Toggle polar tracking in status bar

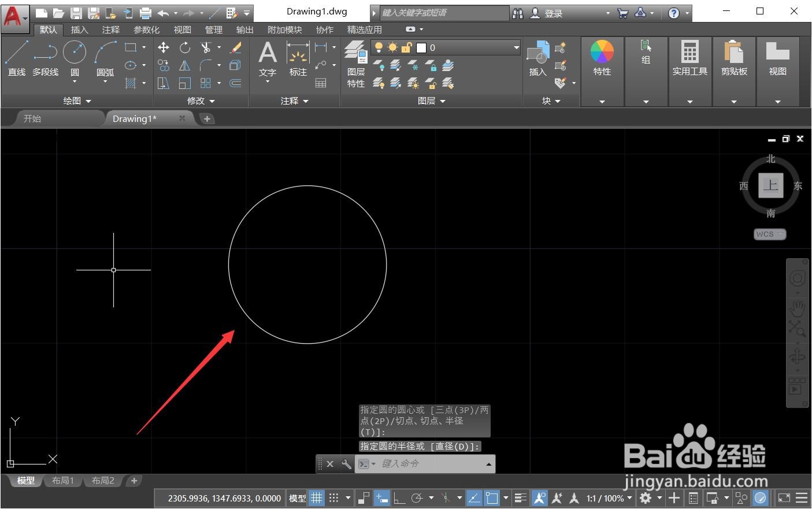point(417,497)
